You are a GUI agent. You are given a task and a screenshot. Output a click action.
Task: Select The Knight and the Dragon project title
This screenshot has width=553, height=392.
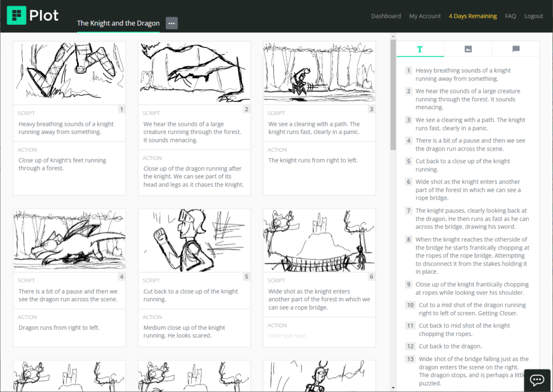click(118, 23)
